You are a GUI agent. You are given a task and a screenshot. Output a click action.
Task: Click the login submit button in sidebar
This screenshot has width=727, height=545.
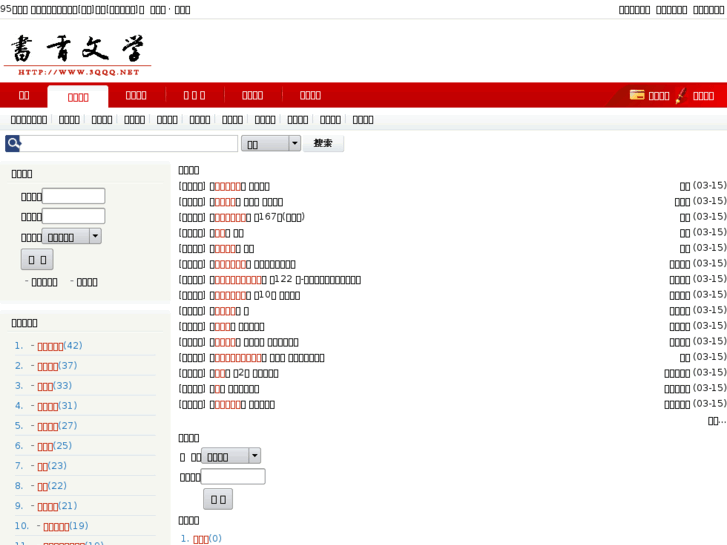tap(37, 259)
